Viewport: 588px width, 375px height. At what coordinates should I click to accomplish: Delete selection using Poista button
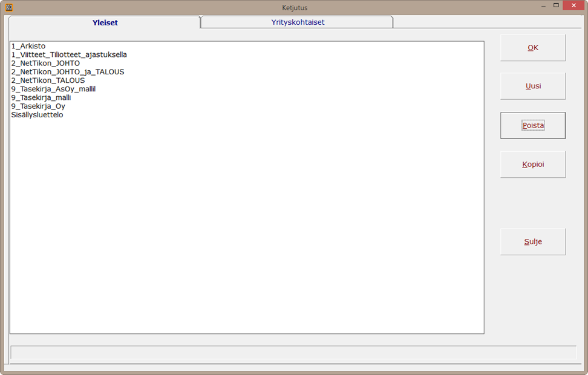point(532,125)
